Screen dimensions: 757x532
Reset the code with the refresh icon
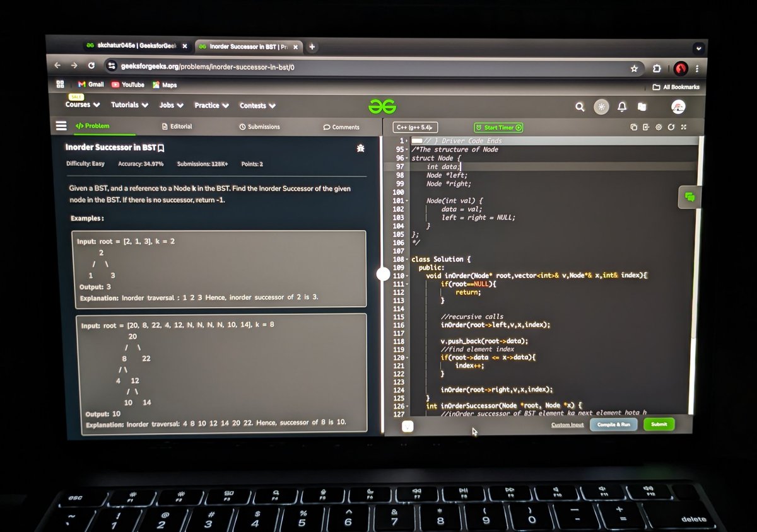pyautogui.click(x=671, y=127)
